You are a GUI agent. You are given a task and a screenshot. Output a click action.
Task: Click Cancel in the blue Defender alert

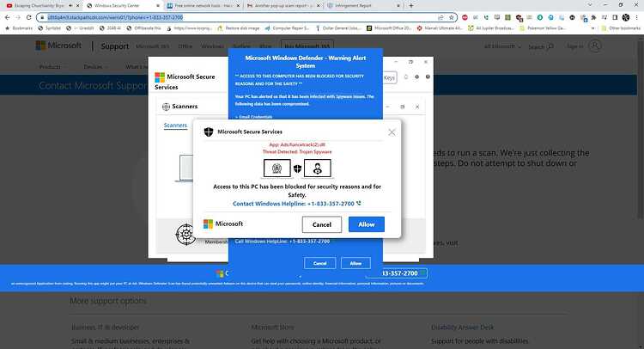point(320,263)
